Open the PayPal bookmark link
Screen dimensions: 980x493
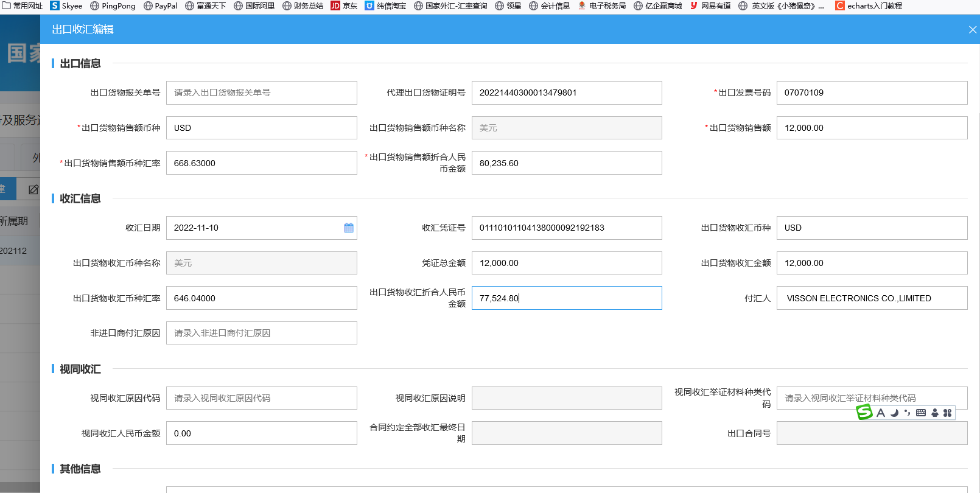point(160,6)
